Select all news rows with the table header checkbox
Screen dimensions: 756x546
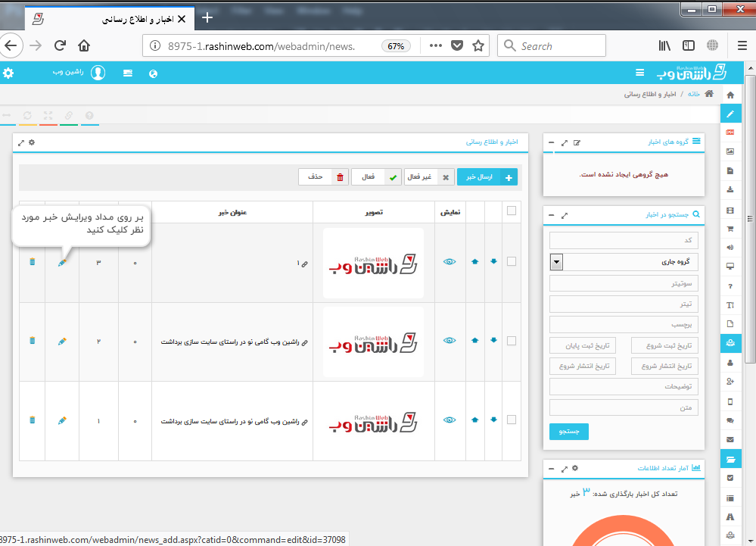[x=512, y=211]
